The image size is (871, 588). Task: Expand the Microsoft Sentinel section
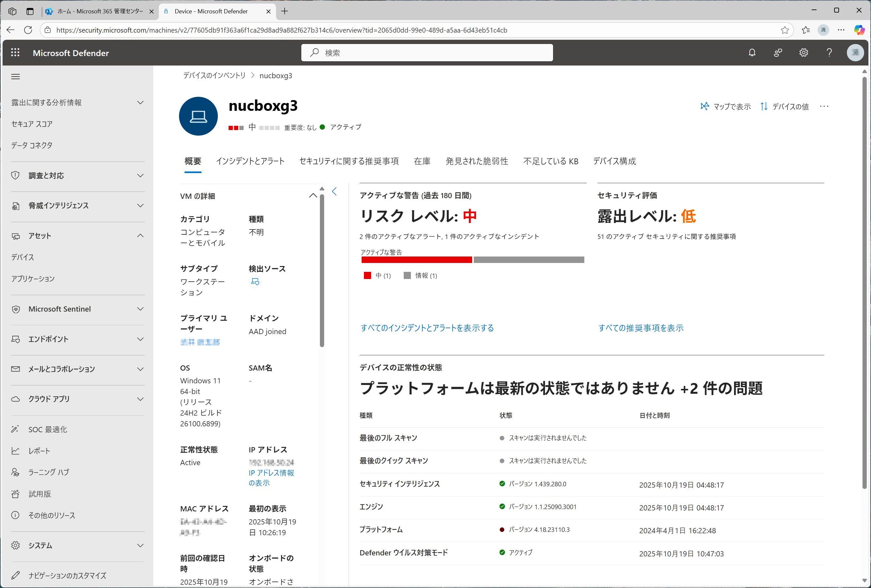[x=140, y=309]
